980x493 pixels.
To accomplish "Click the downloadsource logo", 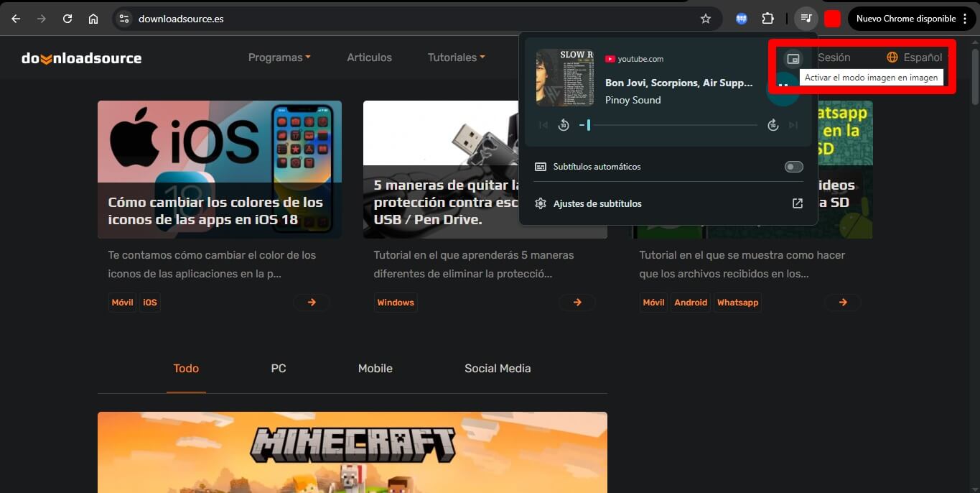I will click(81, 58).
